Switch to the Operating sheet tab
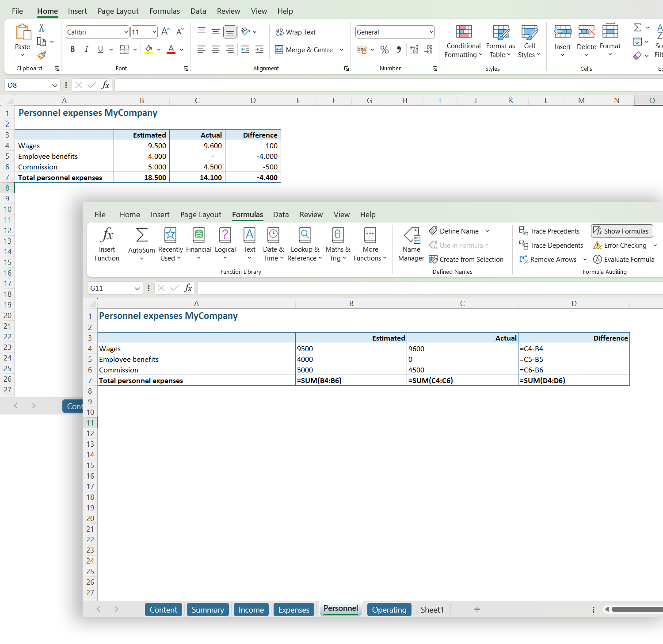This screenshot has width=663, height=644. point(389,609)
